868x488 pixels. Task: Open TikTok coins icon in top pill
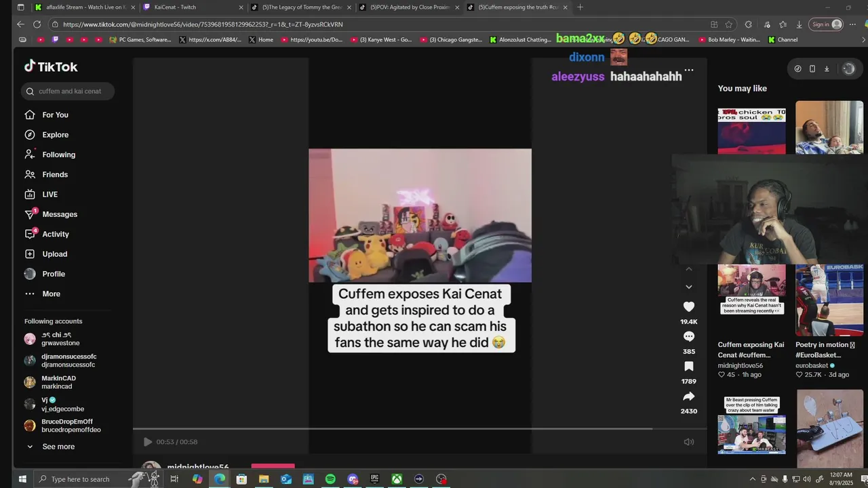click(797, 68)
